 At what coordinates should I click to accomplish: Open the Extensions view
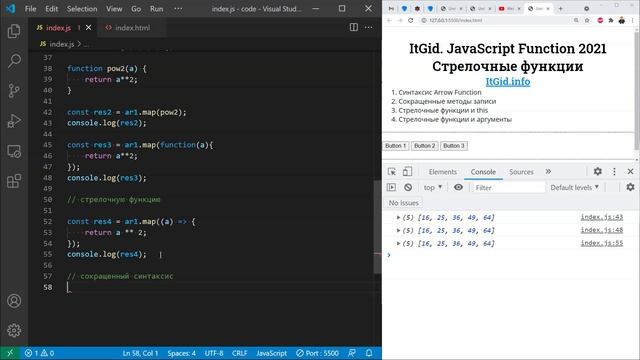pyautogui.click(x=14, y=181)
